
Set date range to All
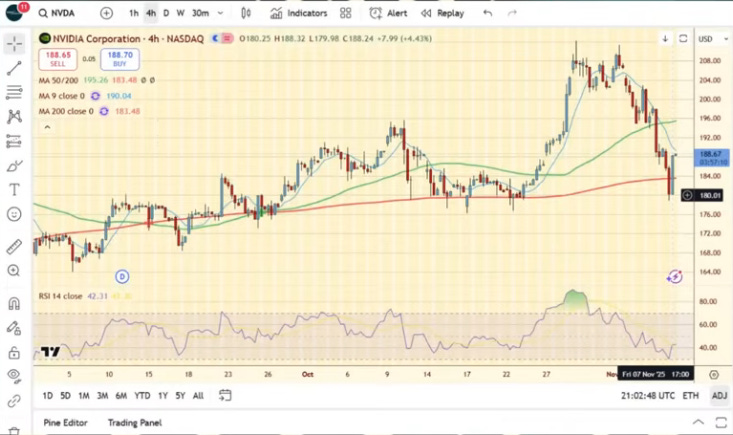tap(198, 396)
